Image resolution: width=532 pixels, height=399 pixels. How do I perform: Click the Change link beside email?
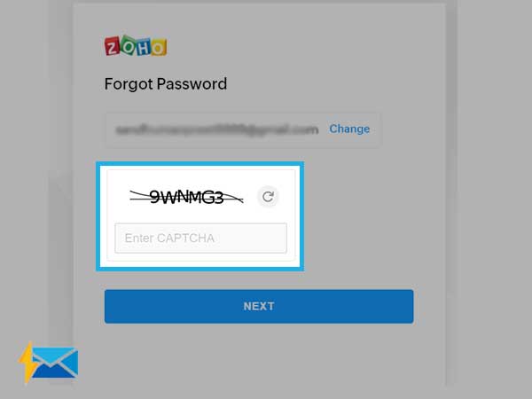pos(349,129)
